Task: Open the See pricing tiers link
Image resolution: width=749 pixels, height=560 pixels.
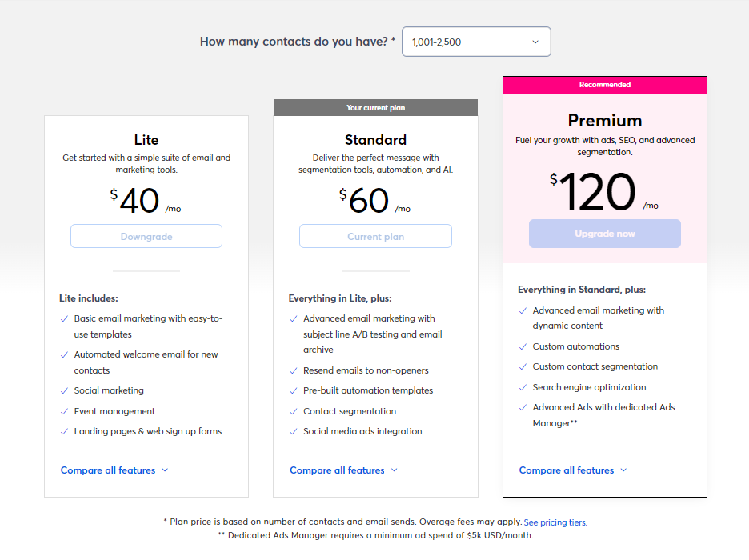Action: (555, 522)
